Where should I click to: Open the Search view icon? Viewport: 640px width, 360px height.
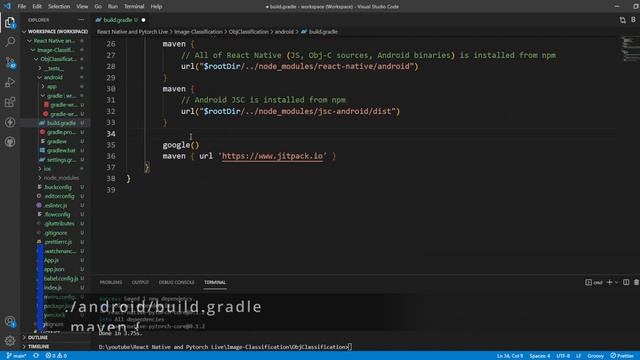(x=10, y=42)
